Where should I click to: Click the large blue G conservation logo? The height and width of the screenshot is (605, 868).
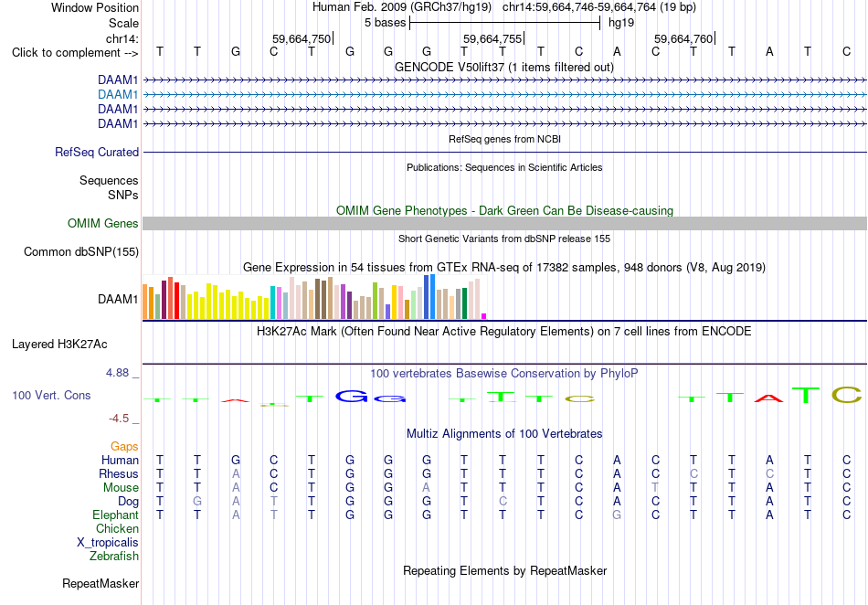click(x=352, y=396)
